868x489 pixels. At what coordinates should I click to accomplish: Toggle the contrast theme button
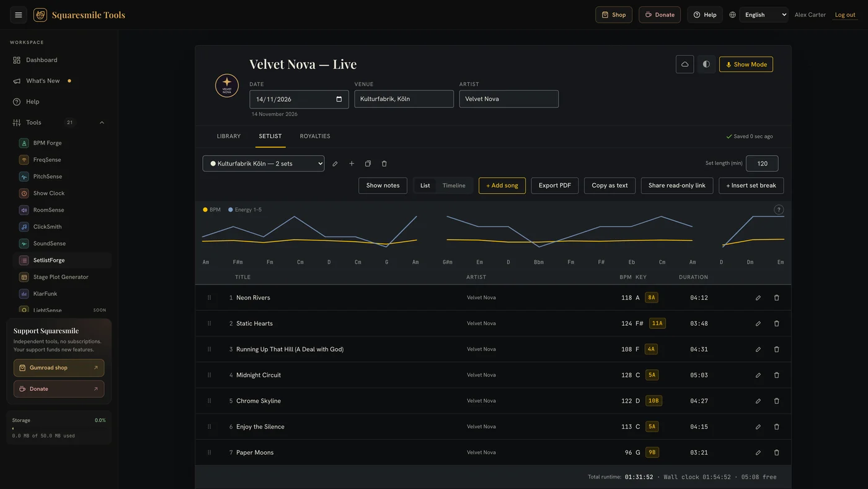tap(706, 65)
